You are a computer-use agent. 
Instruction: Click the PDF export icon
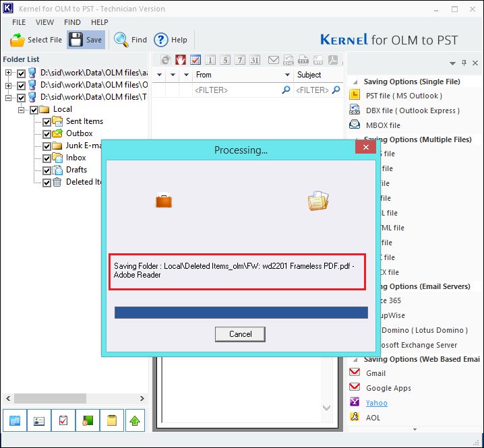pyautogui.click(x=333, y=60)
